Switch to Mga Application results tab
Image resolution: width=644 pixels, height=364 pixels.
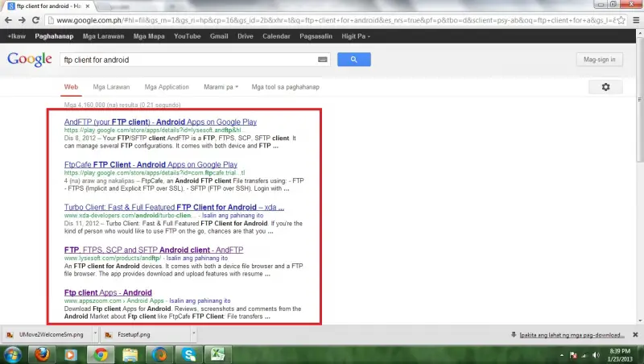tap(167, 87)
